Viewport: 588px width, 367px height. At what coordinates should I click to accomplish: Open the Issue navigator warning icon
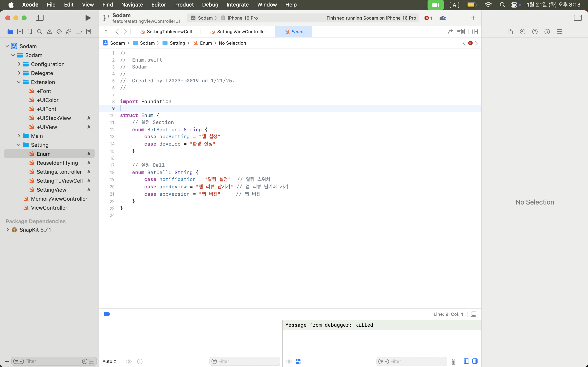[x=49, y=32]
